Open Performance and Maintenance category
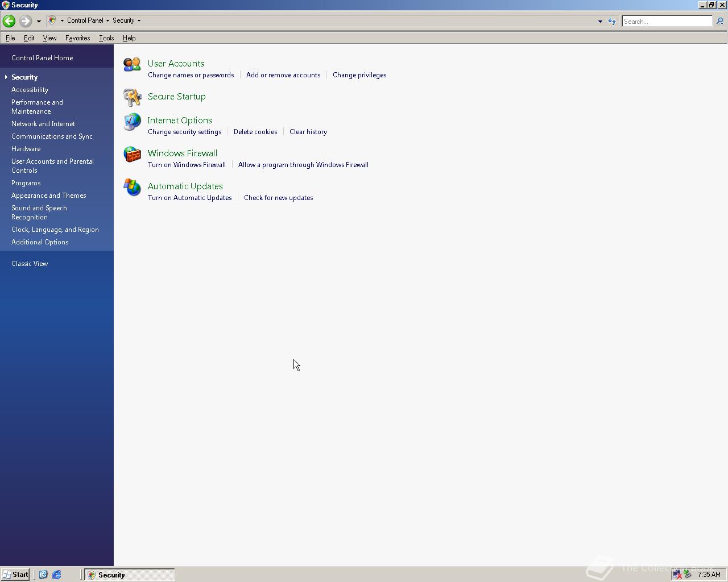728x582 pixels. pyautogui.click(x=37, y=107)
